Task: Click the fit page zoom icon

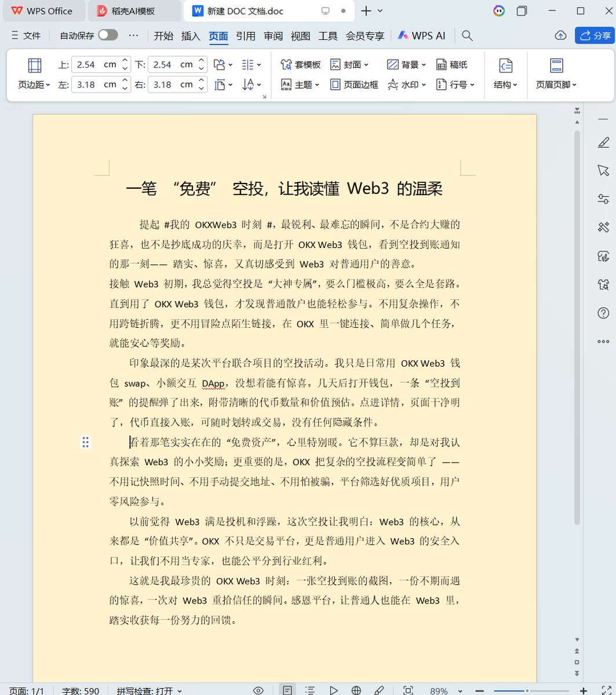Action: click(408, 690)
